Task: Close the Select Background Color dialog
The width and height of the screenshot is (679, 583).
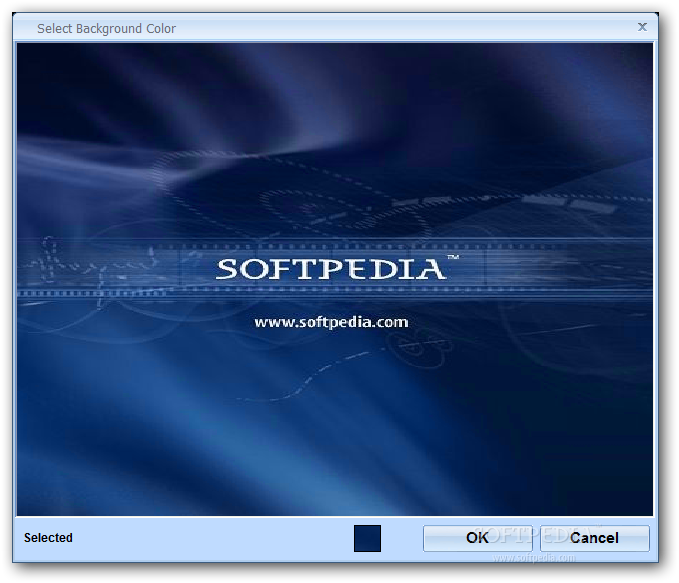Action: 643,27
